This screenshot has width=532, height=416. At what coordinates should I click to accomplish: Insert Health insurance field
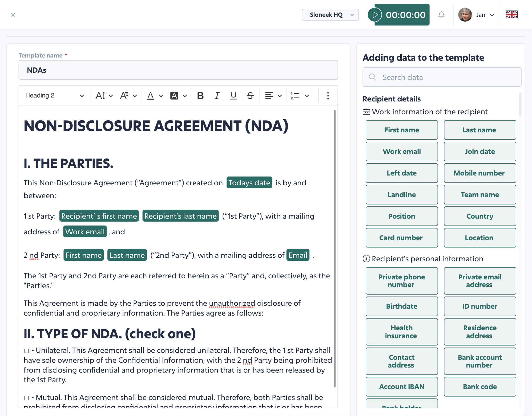402,332
